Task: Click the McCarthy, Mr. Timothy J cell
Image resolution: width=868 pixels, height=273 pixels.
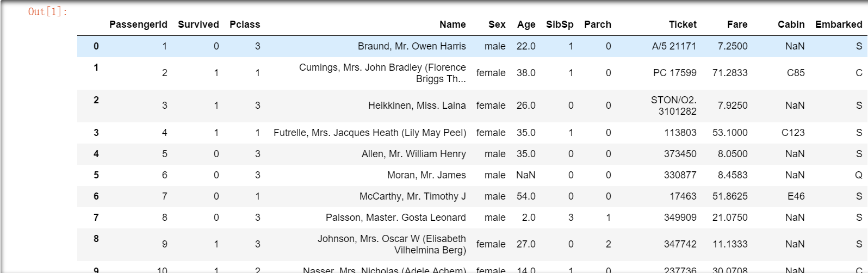Action: coord(412,196)
